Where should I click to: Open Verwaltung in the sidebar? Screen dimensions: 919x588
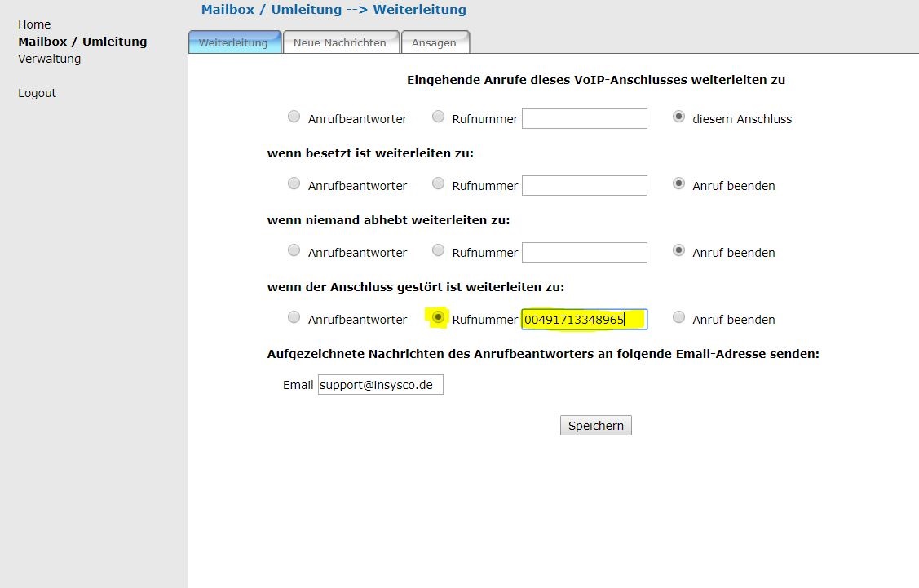(49, 59)
